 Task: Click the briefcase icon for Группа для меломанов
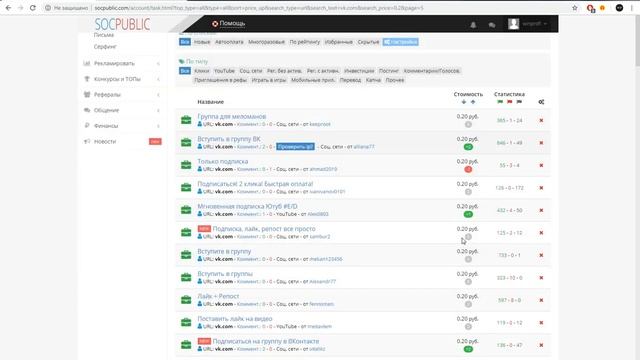click(x=186, y=120)
